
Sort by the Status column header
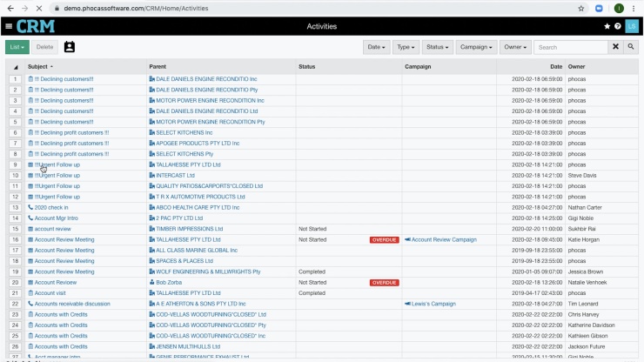coord(307,66)
